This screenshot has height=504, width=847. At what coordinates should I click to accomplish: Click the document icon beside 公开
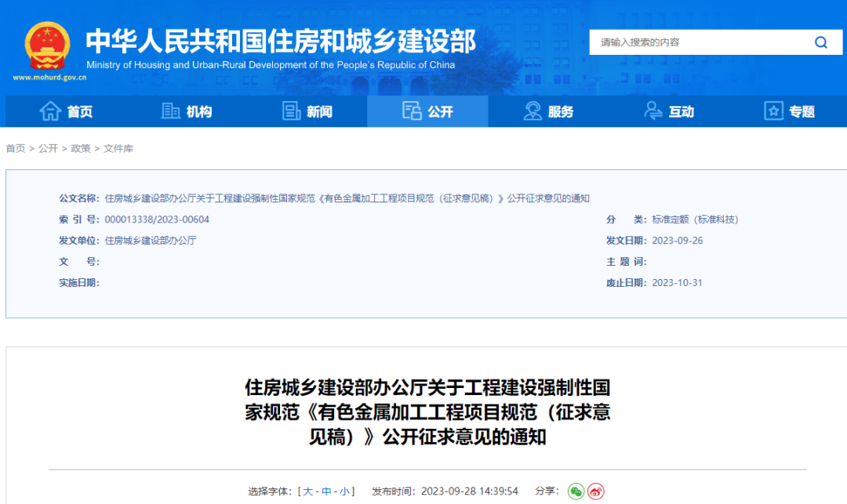point(411,111)
